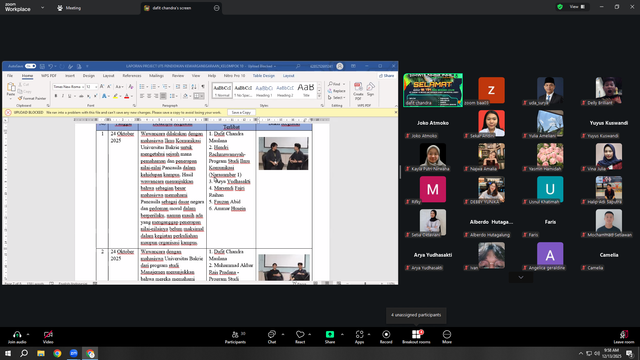Screen dimensions: 640x360
Task: Toggle Subscript in Word ribbon
Action: click(x=89, y=96)
